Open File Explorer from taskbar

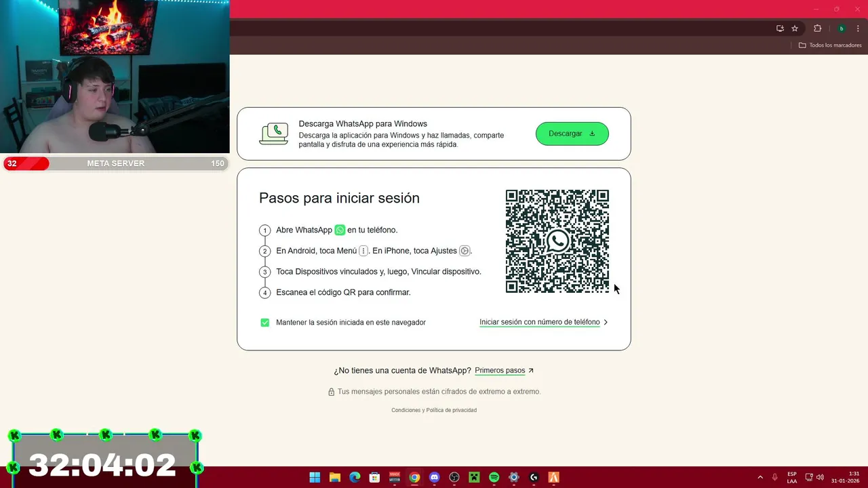[334, 477]
